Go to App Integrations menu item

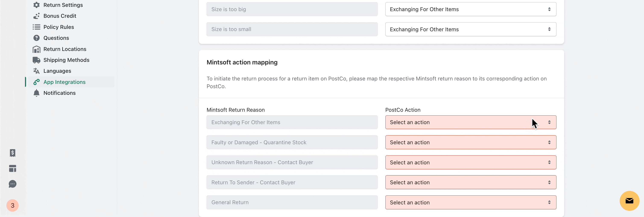(x=64, y=82)
